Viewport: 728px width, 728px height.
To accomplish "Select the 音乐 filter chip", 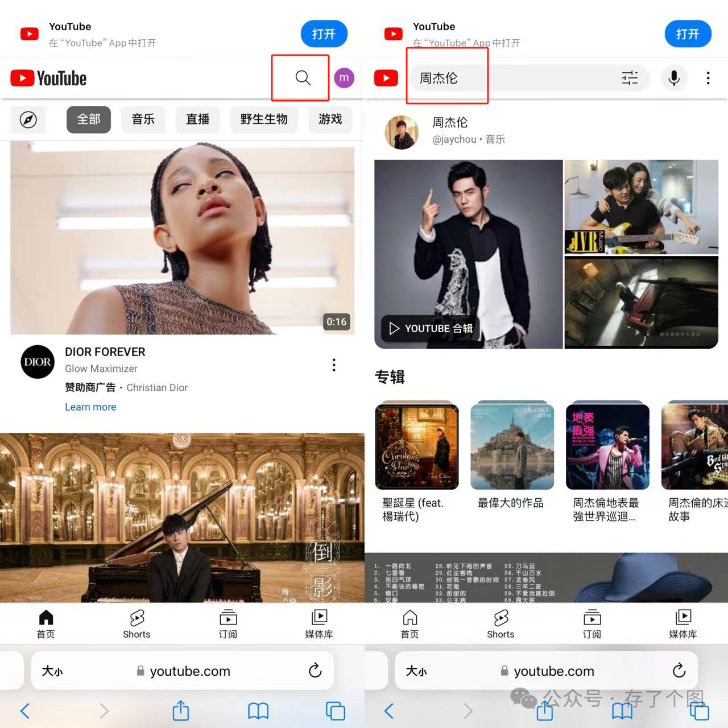I will 143,119.
